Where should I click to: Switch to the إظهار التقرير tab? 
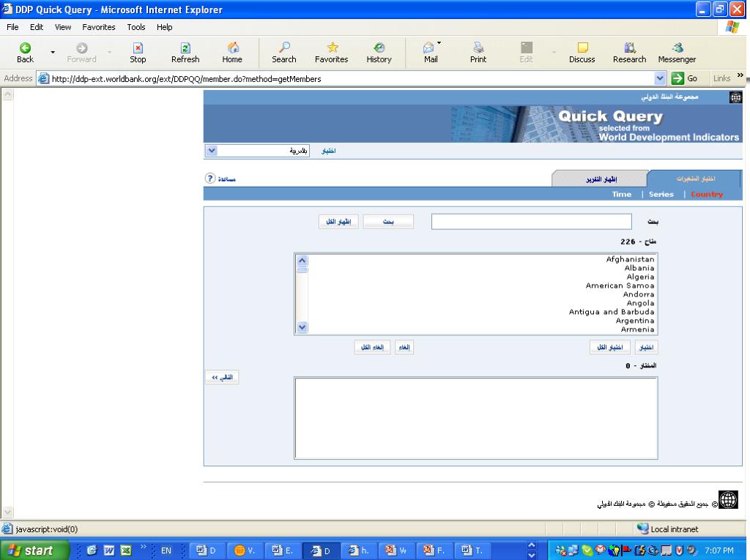coord(601,179)
